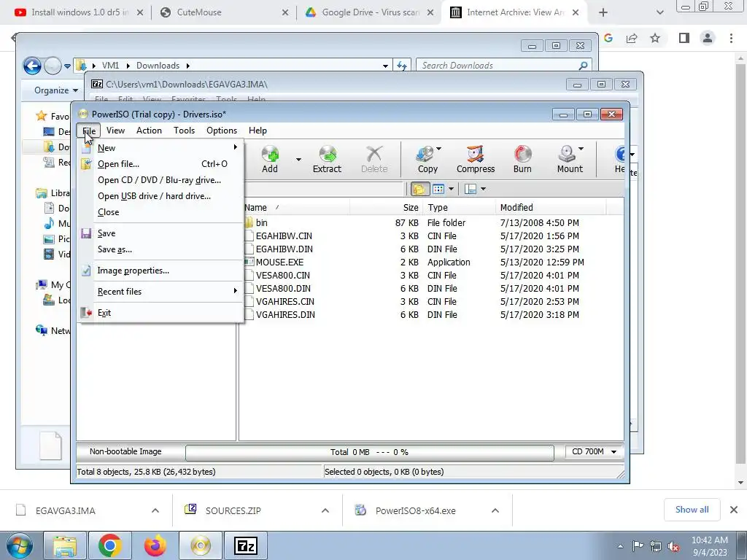Screen dimensions: 747x560
Task: Click the list view style icon
Action: click(438, 189)
